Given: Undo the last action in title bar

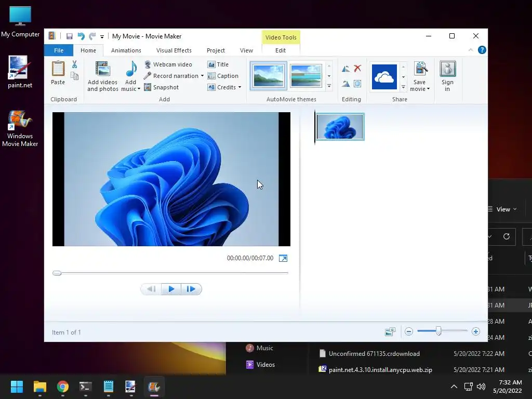Looking at the screenshot, I should [81, 36].
